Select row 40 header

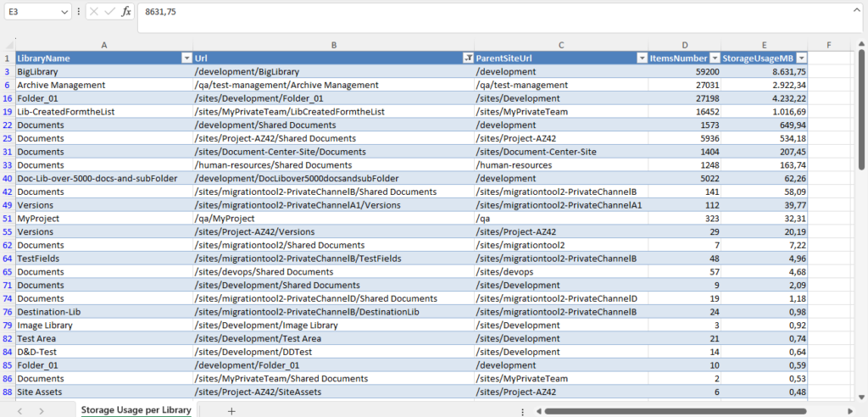click(8, 178)
